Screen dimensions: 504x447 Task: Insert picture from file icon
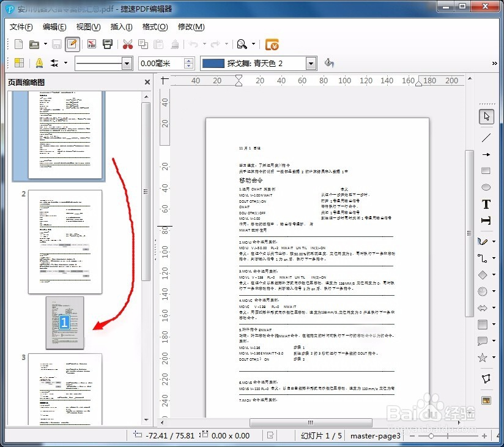coord(486,400)
